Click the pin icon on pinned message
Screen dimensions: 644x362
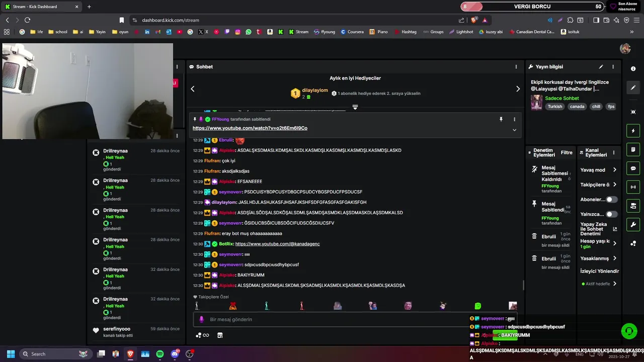point(501,119)
